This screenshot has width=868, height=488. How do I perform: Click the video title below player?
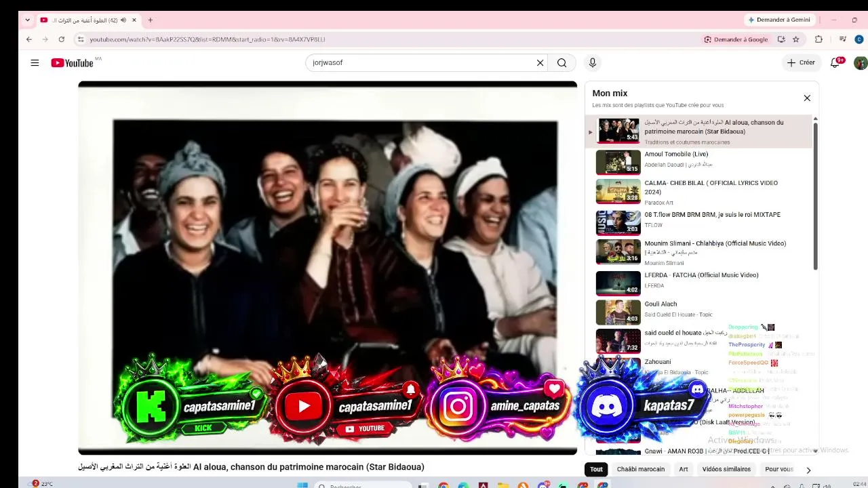coord(251,467)
